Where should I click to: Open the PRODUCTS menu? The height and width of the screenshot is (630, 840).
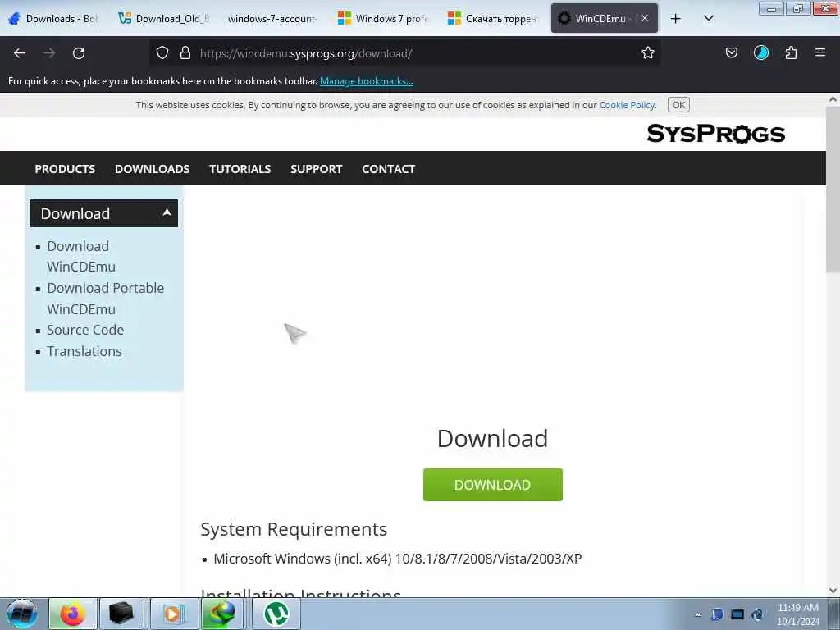(x=65, y=169)
